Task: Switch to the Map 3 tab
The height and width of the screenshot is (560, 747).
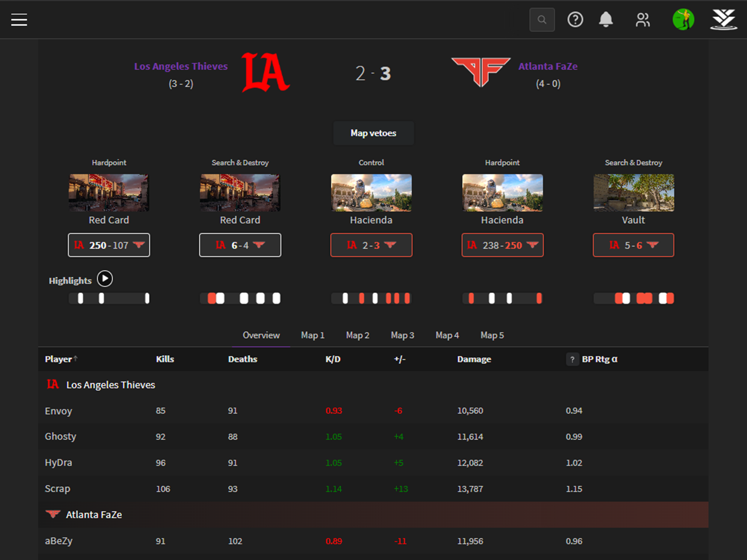Action: 402,335
